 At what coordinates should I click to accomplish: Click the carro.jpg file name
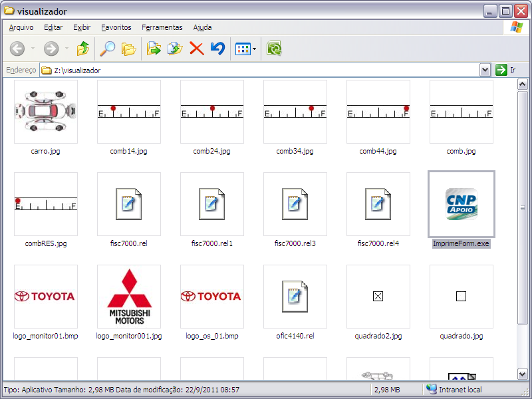coord(45,151)
